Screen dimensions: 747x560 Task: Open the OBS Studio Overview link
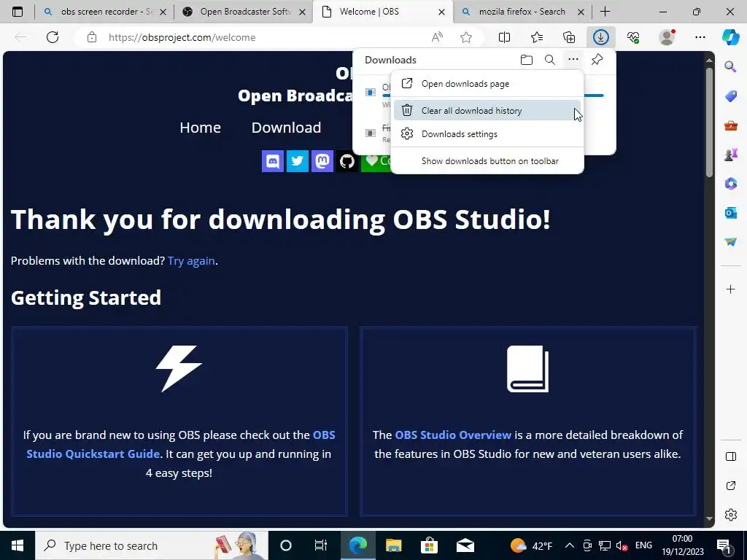pyautogui.click(x=453, y=435)
